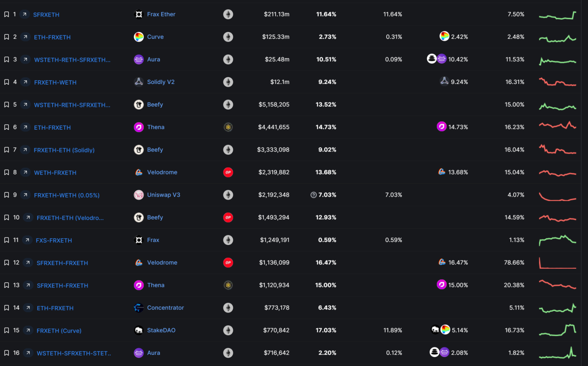Click APY help question mark in row 9
This screenshot has width=588, height=366.
pyautogui.click(x=313, y=195)
